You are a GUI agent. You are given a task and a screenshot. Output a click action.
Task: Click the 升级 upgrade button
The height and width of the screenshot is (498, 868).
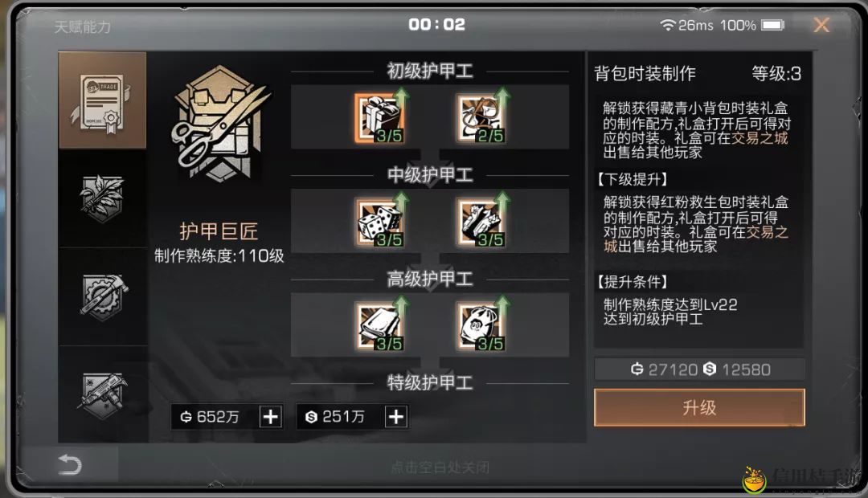[x=699, y=408]
